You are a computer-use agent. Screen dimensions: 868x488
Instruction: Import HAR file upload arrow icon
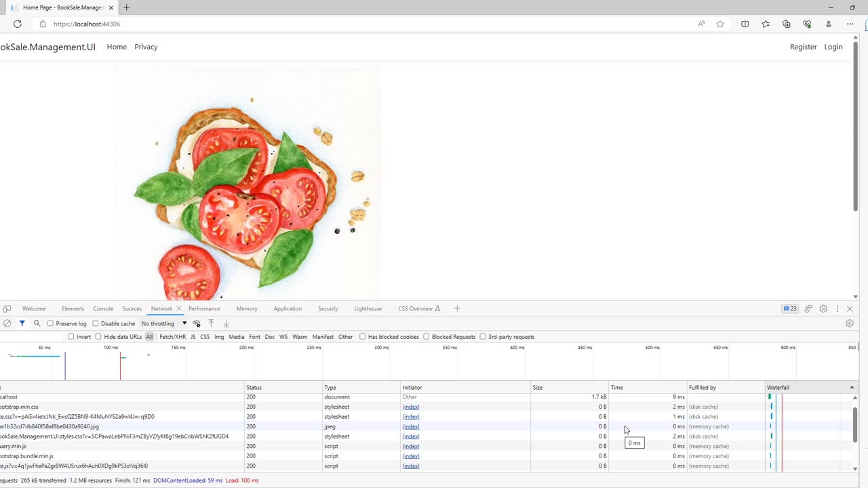pyautogui.click(x=211, y=323)
